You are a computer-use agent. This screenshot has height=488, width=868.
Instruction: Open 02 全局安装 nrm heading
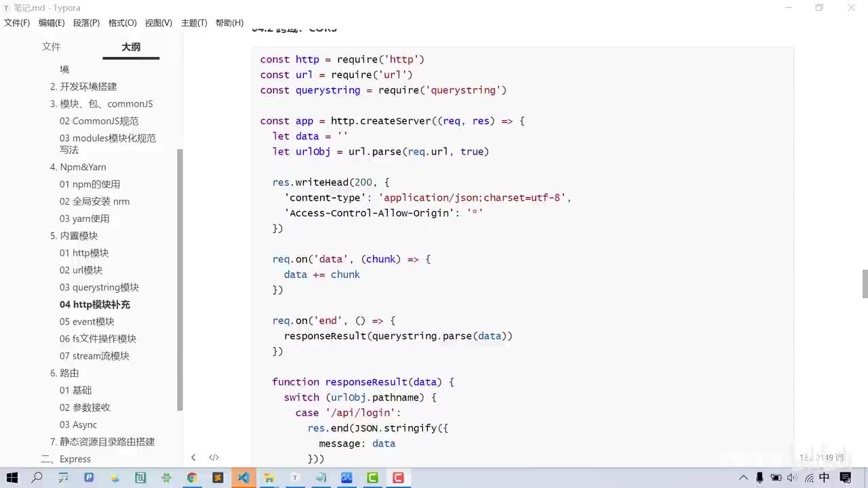(94, 201)
